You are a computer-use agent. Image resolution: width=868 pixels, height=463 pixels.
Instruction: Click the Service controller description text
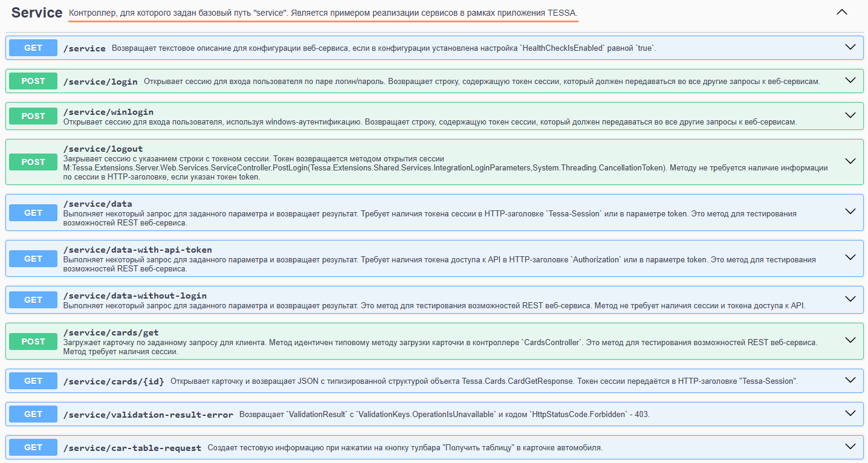(x=323, y=13)
